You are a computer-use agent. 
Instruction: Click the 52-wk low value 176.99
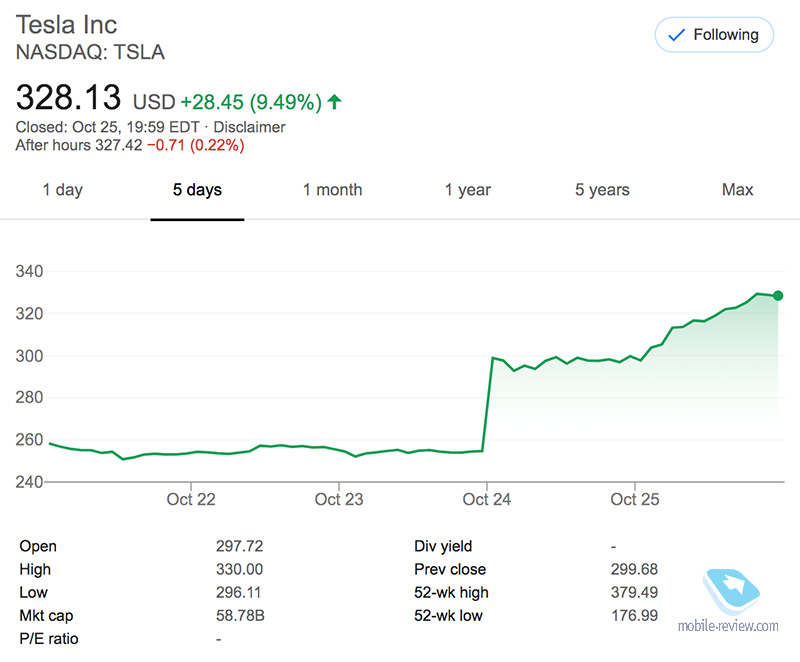click(634, 616)
